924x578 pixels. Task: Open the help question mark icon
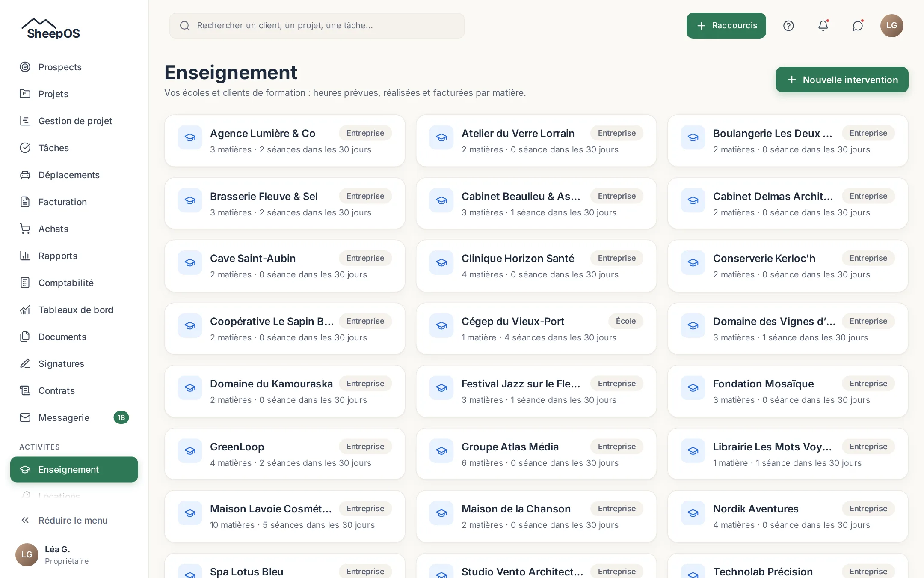click(x=788, y=26)
